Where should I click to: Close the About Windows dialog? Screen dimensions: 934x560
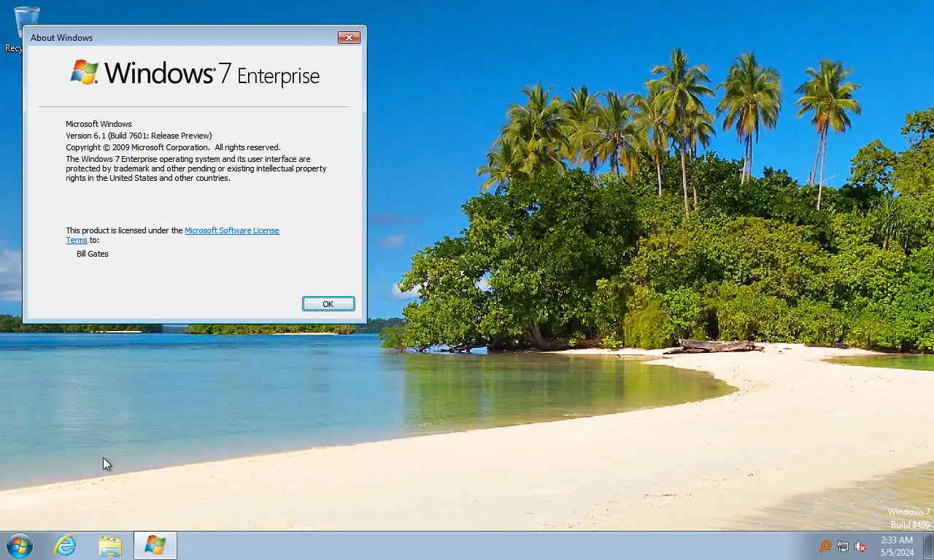coord(349,37)
